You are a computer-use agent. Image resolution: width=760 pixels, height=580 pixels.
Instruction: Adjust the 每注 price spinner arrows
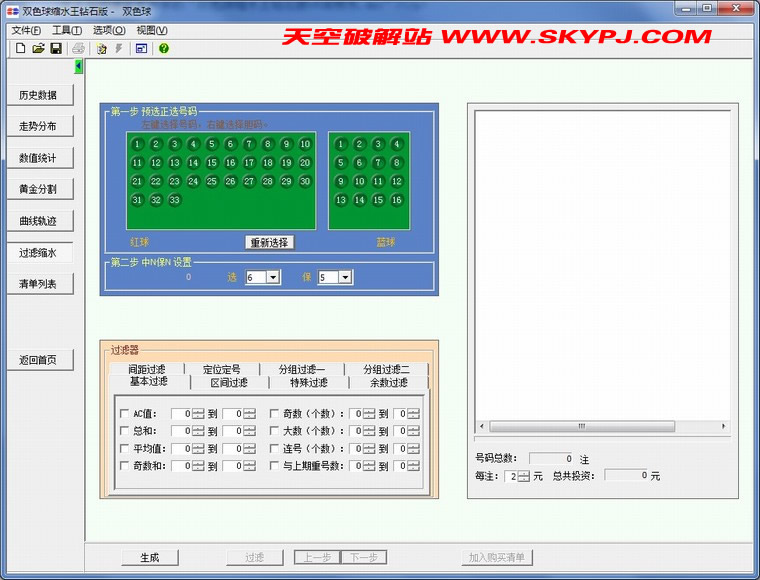[x=524, y=476]
